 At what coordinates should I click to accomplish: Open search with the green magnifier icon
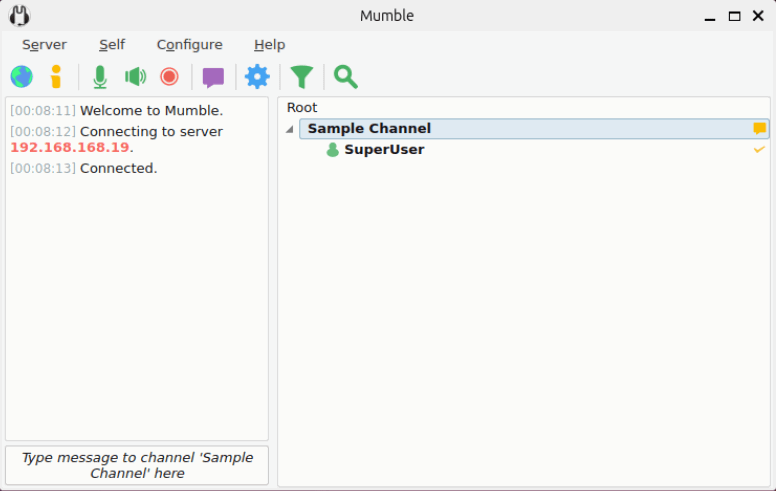point(345,77)
